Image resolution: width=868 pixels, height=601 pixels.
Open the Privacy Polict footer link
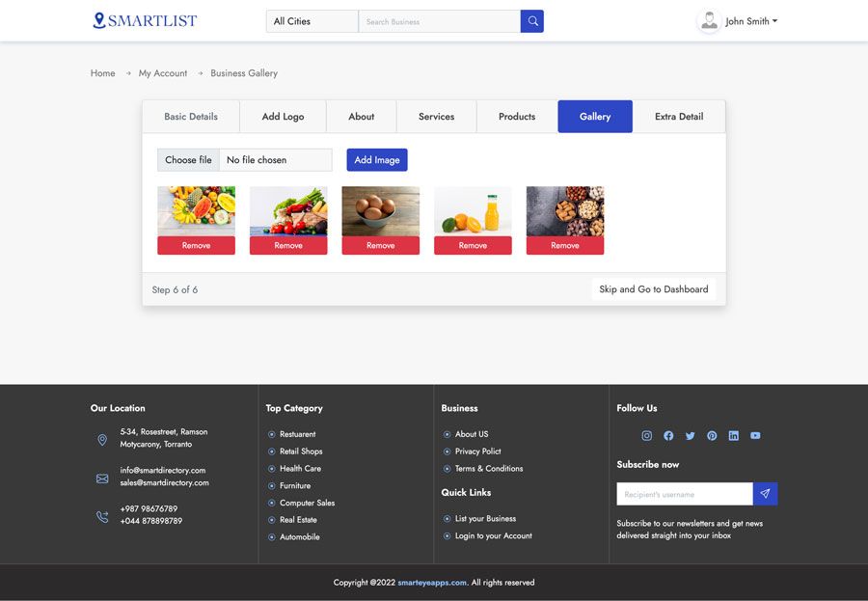point(478,451)
